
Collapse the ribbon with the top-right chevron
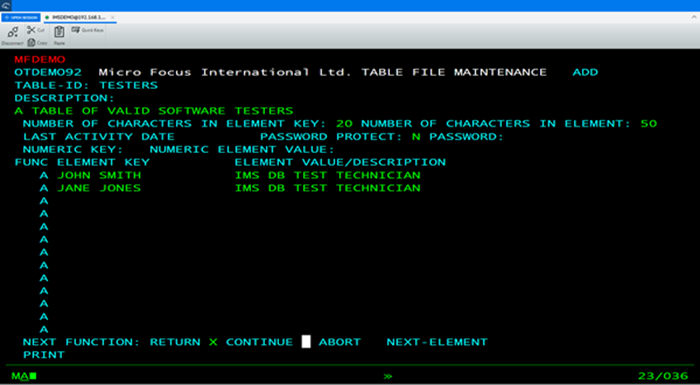click(x=694, y=17)
